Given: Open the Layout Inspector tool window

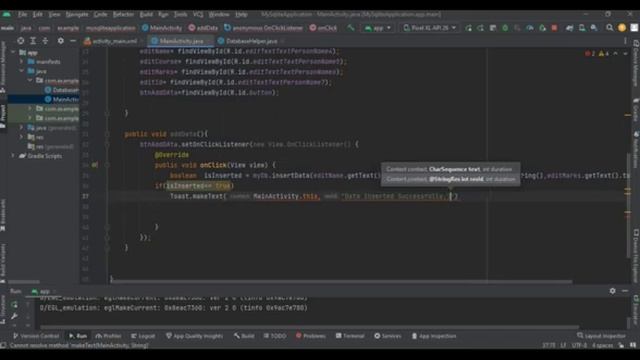Looking at the screenshot, I should 601,336.
